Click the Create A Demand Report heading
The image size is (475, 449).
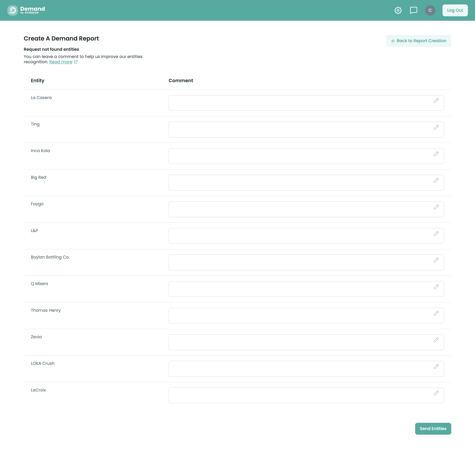[x=61, y=38]
